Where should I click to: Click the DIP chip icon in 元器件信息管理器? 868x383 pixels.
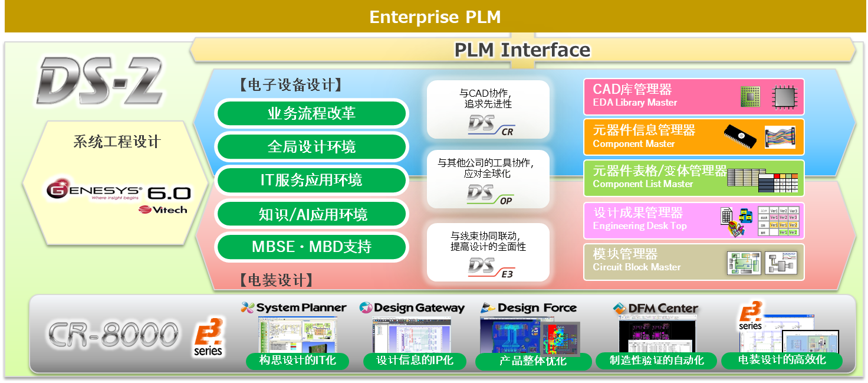740,137
